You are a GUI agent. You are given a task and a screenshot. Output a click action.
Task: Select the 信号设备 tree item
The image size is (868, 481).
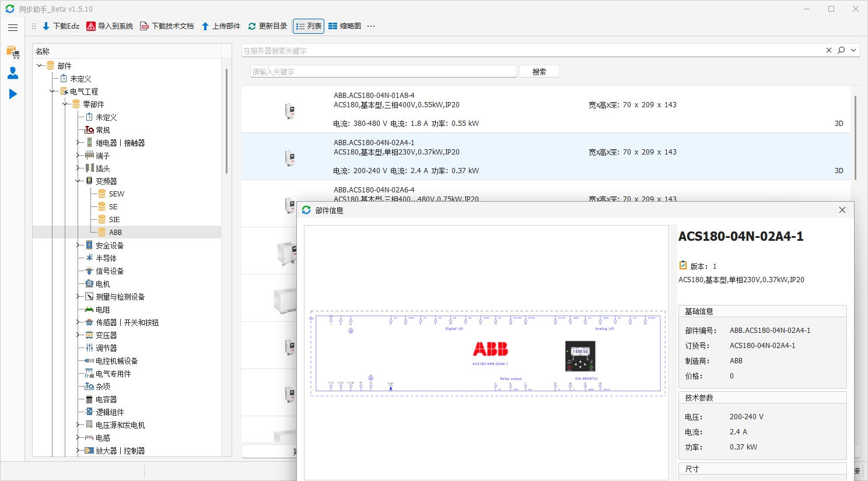click(x=110, y=271)
